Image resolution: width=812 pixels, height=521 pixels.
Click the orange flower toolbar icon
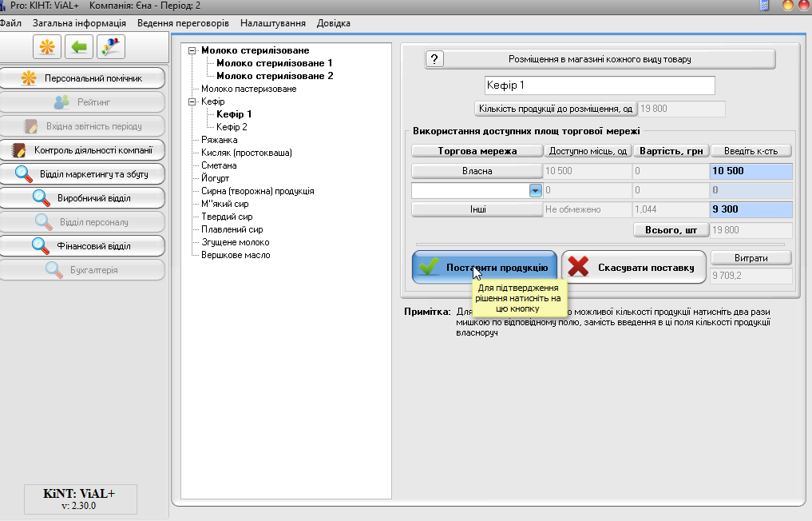point(47,47)
